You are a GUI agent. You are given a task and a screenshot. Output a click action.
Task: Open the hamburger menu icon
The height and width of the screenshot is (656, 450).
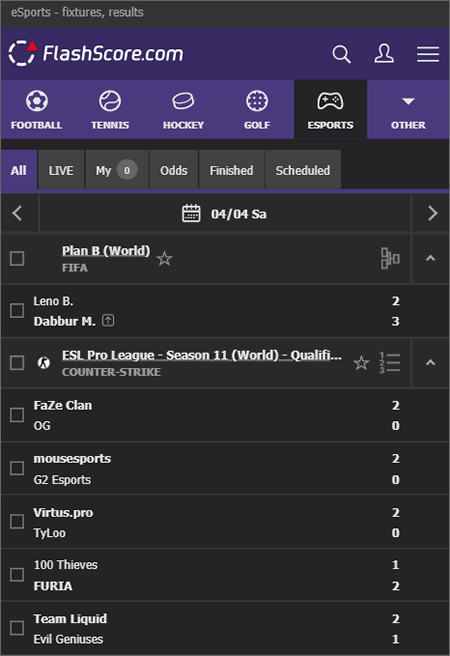[428, 54]
